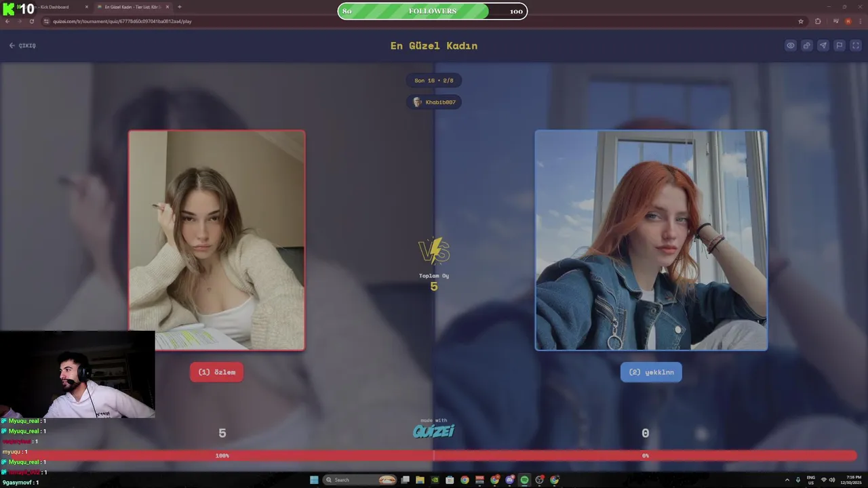Vote for (2) yekkinn button
This screenshot has width=868, height=488.
click(x=651, y=372)
